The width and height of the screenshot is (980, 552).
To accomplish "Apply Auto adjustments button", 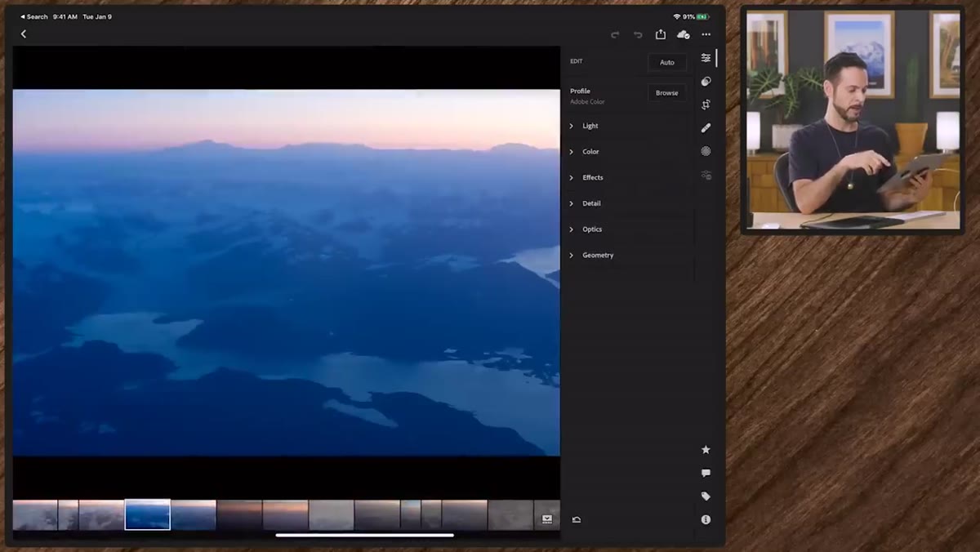I will tap(667, 62).
